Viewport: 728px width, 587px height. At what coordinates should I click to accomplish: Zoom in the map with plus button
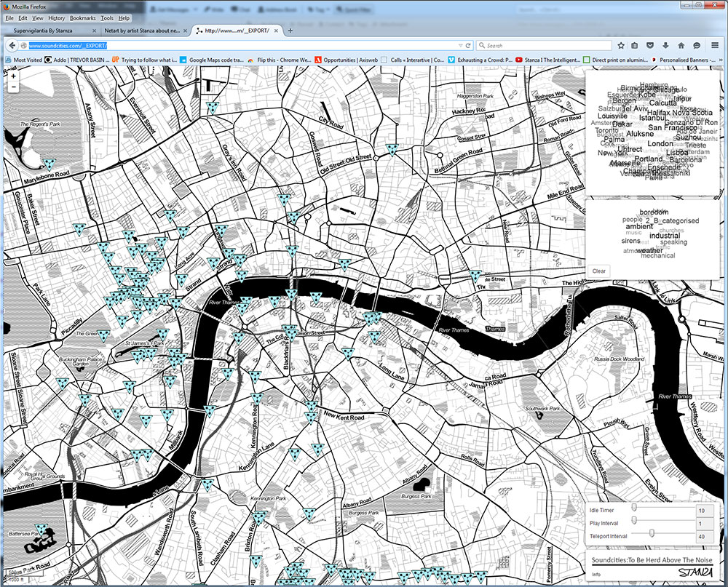click(x=13, y=76)
